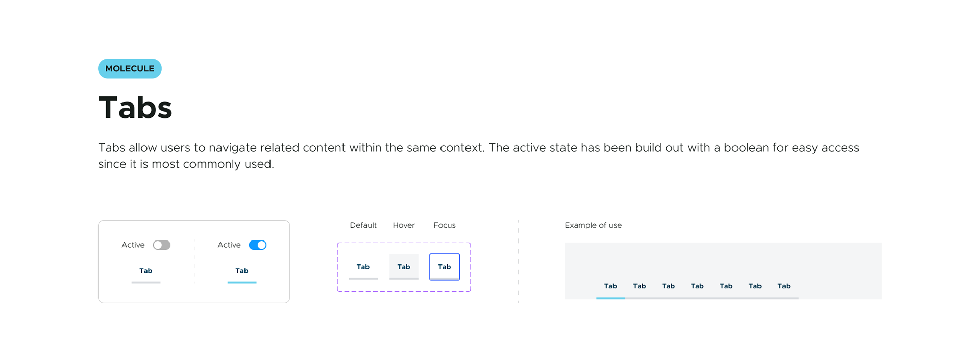980x362 pixels.
Task: Select the third tab in the example bar
Action: 668,286
